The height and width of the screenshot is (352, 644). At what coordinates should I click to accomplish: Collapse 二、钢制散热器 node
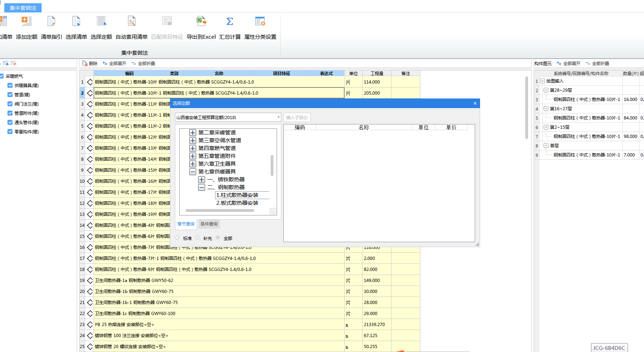[202, 187]
